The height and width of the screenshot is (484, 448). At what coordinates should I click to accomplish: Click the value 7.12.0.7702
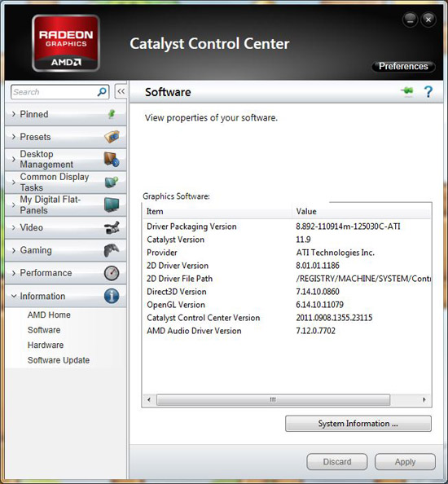(316, 331)
